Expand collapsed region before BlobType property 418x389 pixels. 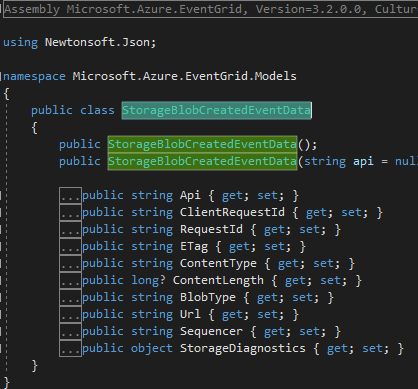[70, 297]
